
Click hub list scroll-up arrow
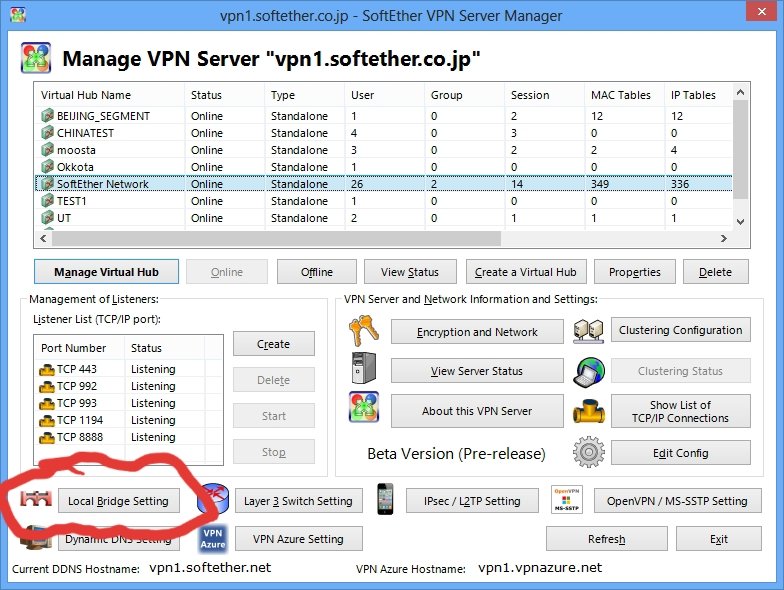740,92
